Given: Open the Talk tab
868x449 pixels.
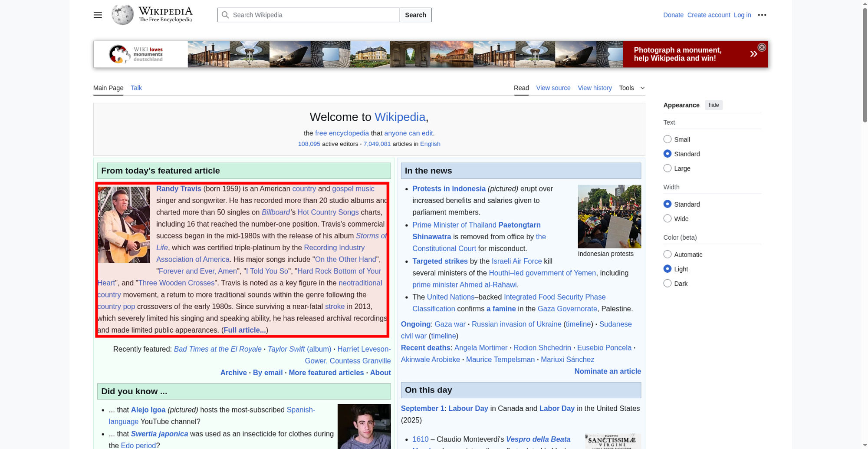Looking at the screenshot, I should tap(136, 88).
